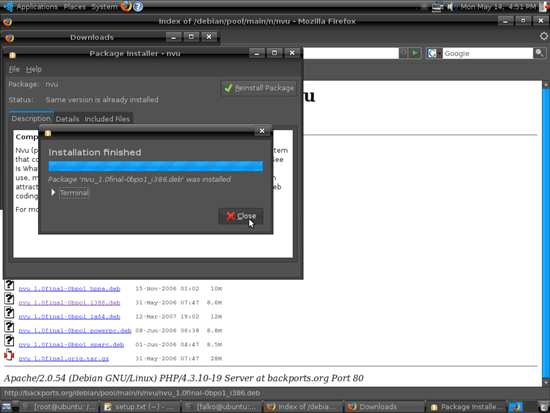
Task: Click in the Google search field
Action: [x=488, y=53]
